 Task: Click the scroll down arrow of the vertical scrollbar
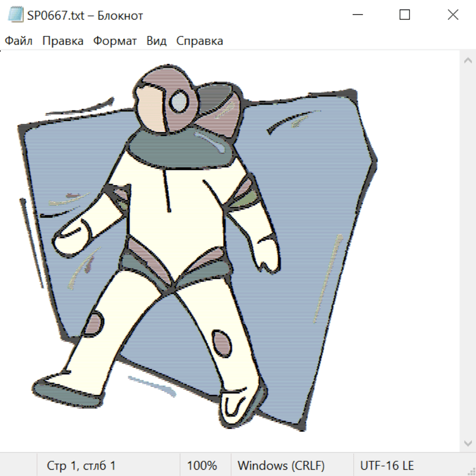(468, 442)
